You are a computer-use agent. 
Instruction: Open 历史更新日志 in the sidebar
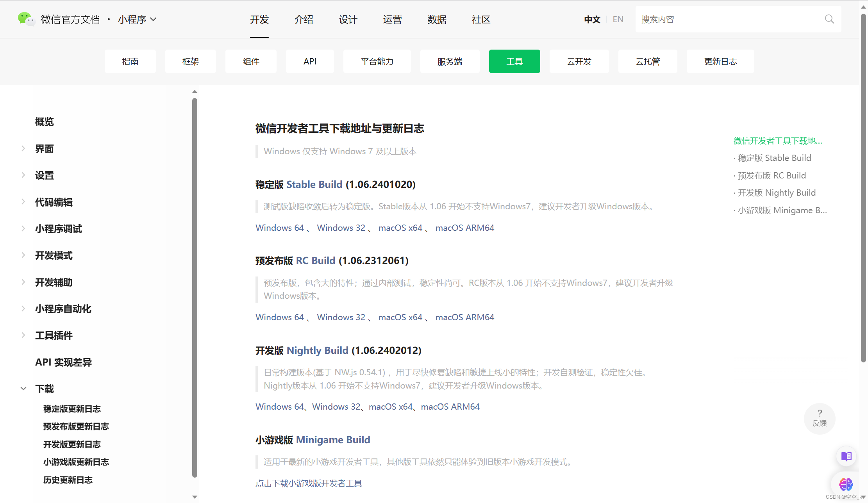click(x=68, y=480)
